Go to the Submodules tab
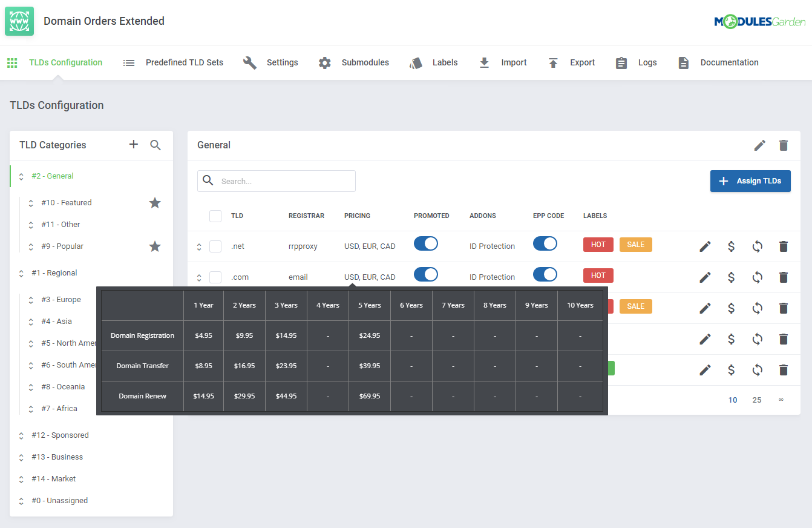This screenshot has width=812, height=528. click(355, 62)
